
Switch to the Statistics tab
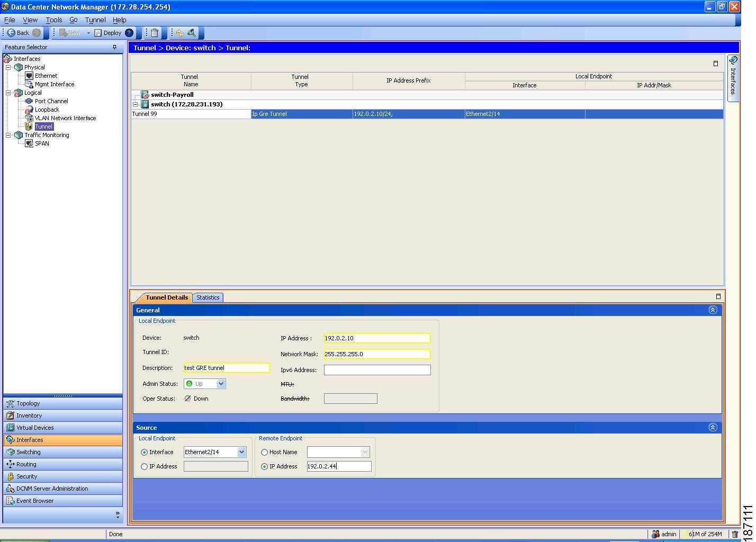tap(208, 297)
